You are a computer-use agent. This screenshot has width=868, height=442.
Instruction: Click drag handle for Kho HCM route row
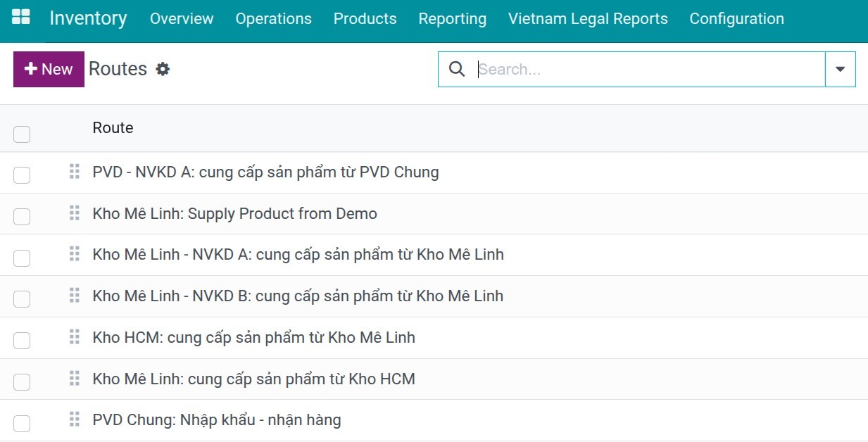pos(75,336)
